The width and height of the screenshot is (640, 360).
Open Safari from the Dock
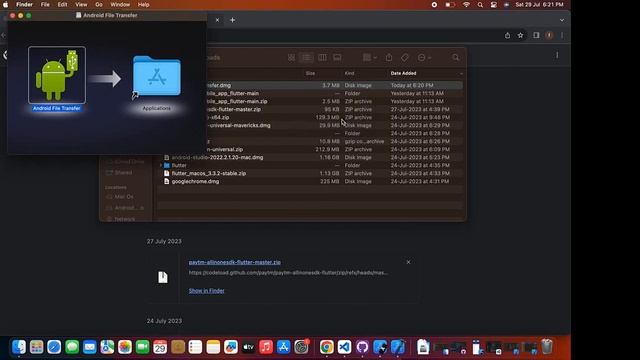coord(54,347)
